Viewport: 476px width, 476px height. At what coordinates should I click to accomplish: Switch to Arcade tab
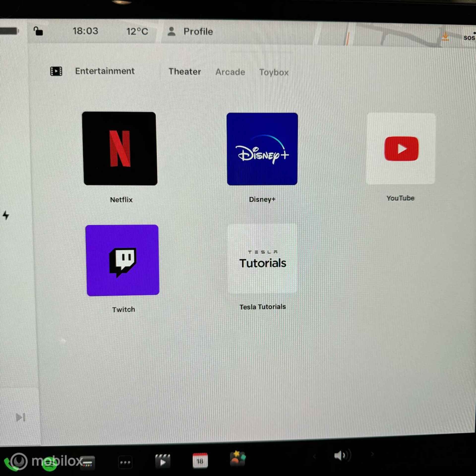(230, 71)
